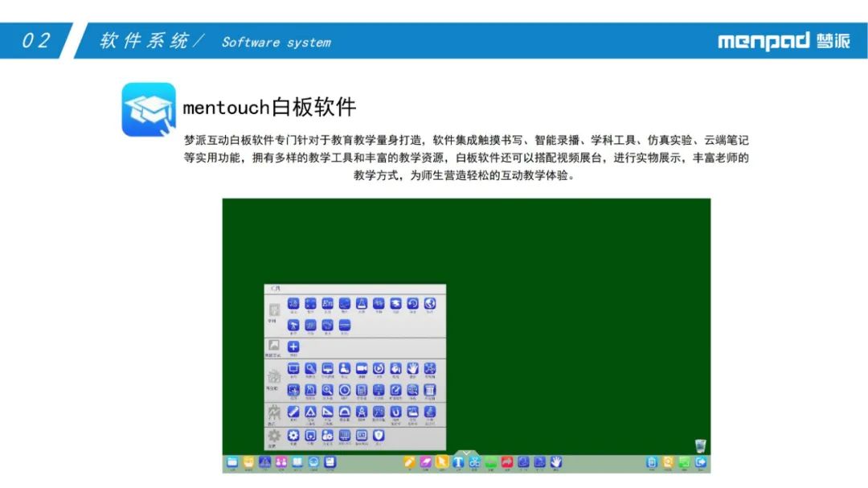Select the hand tool in bottom toolbar
Image resolution: width=868 pixels, height=488 pixels.
pyautogui.click(x=556, y=462)
